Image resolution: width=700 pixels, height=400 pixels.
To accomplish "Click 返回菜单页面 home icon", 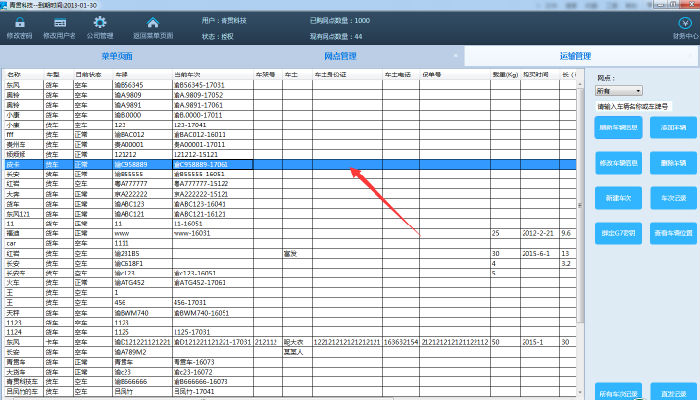I will [152, 22].
